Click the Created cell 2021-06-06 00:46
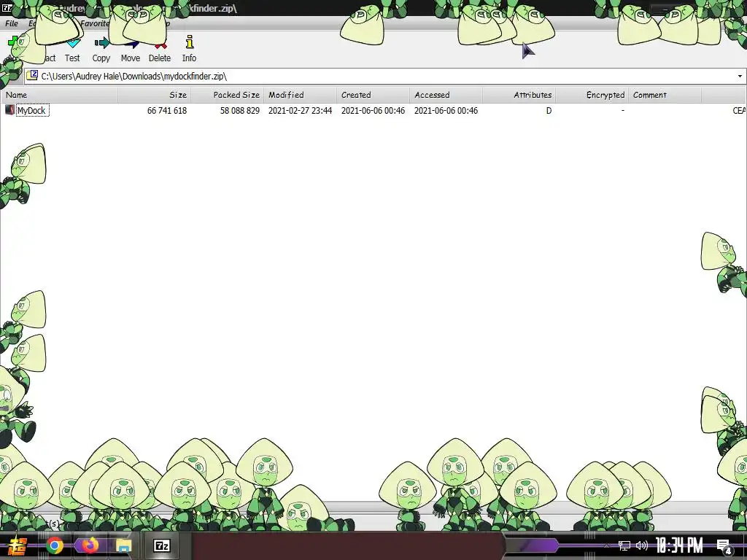The image size is (747, 560). pos(373,111)
